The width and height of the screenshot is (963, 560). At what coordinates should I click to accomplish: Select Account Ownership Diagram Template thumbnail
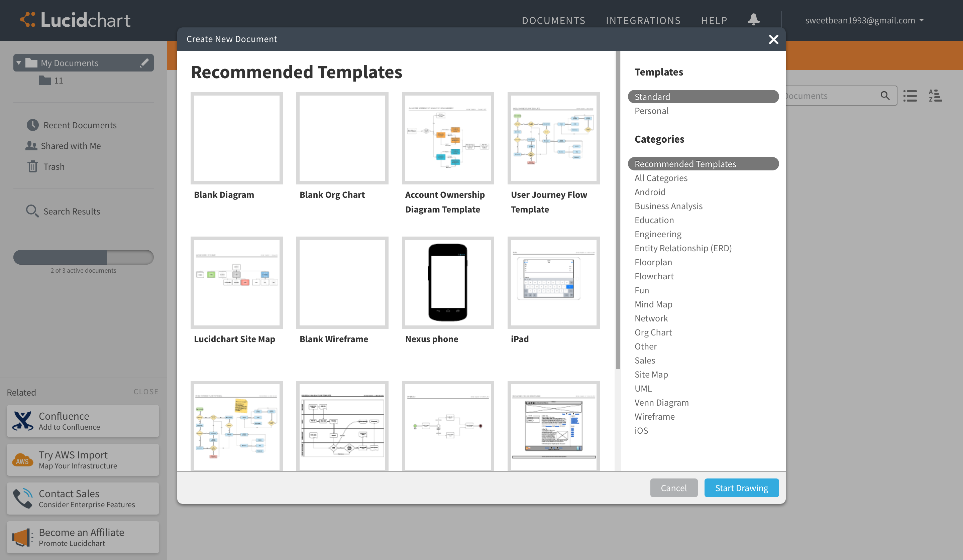(448, 138)
